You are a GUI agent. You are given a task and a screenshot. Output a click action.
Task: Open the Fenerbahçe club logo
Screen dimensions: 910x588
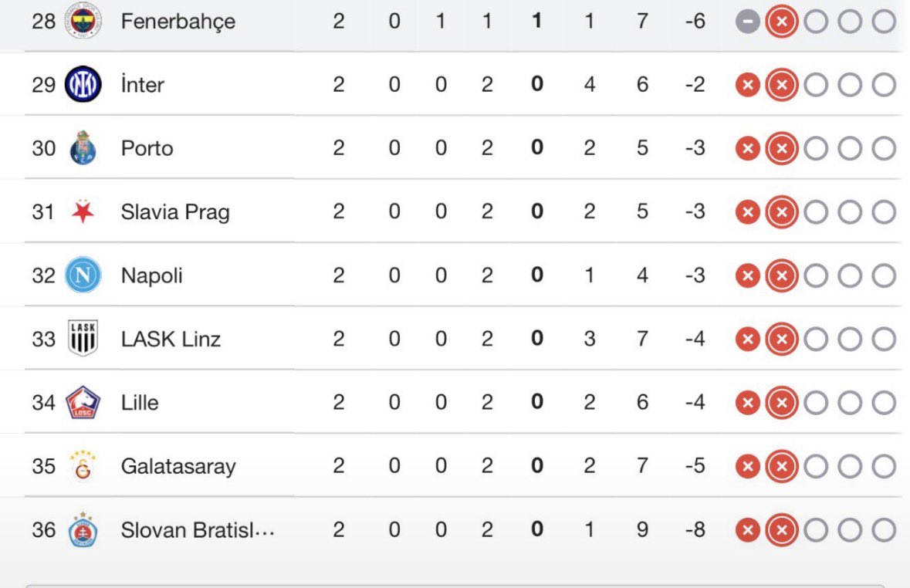[x=83, y=20]
